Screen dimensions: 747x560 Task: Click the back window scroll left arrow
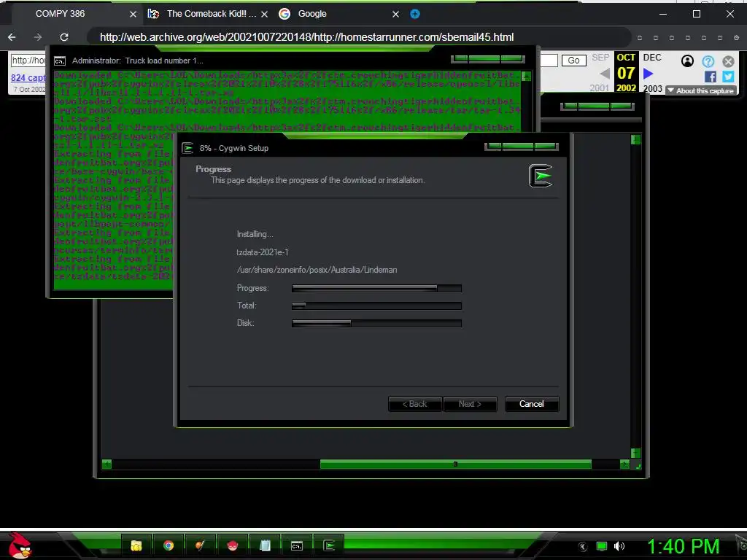(x=107, y=464)
